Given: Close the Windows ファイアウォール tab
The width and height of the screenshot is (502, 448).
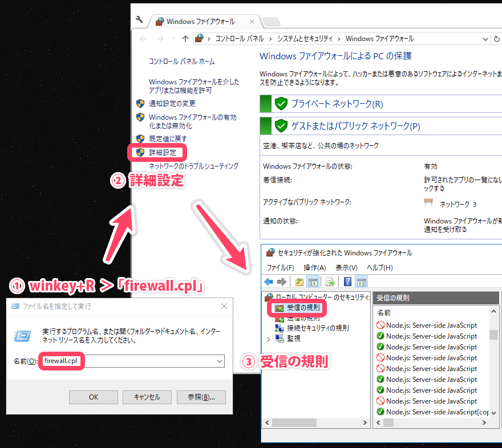Looking at the screenshot, I should pos(252,22).
